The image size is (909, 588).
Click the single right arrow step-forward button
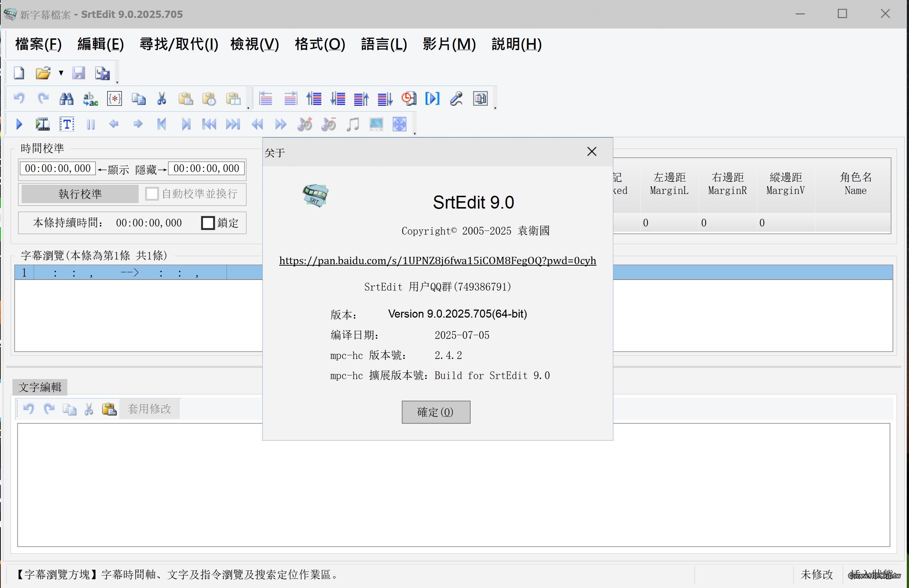(x=138, y=124)
